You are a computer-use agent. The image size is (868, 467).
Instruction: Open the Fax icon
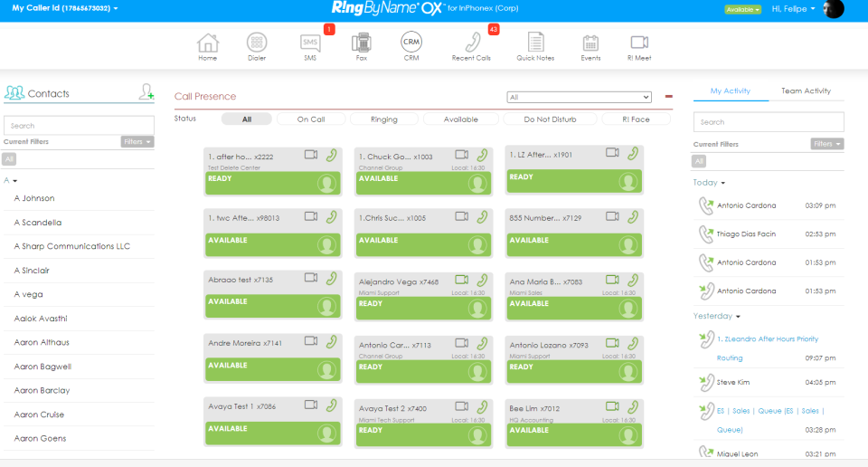click(361, 43)
